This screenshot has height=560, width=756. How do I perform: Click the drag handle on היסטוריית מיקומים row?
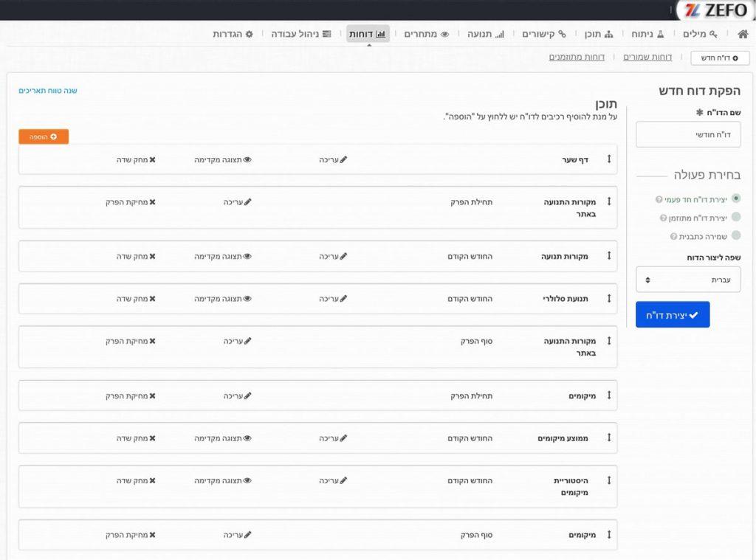[x=609, y=480]
